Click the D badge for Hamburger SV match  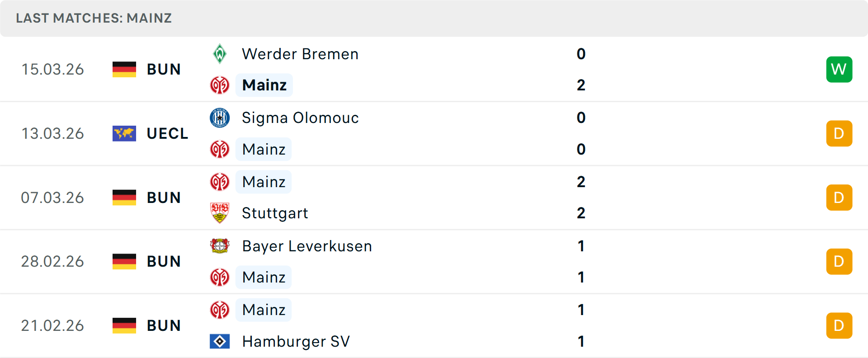[839, 325]
